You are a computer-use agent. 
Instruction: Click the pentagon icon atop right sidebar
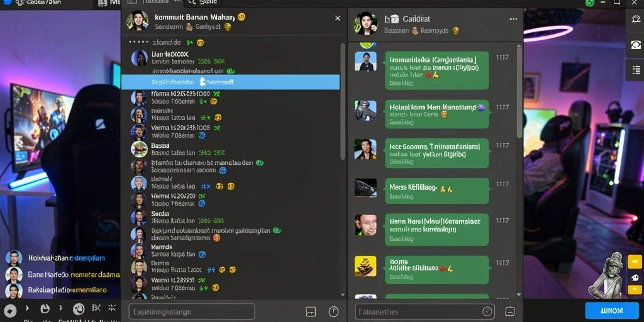[x=636, y=19]
